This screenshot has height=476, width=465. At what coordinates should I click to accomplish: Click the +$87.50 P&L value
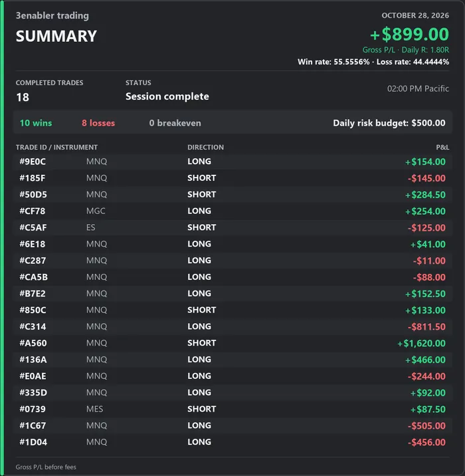(x=428, y=410)
